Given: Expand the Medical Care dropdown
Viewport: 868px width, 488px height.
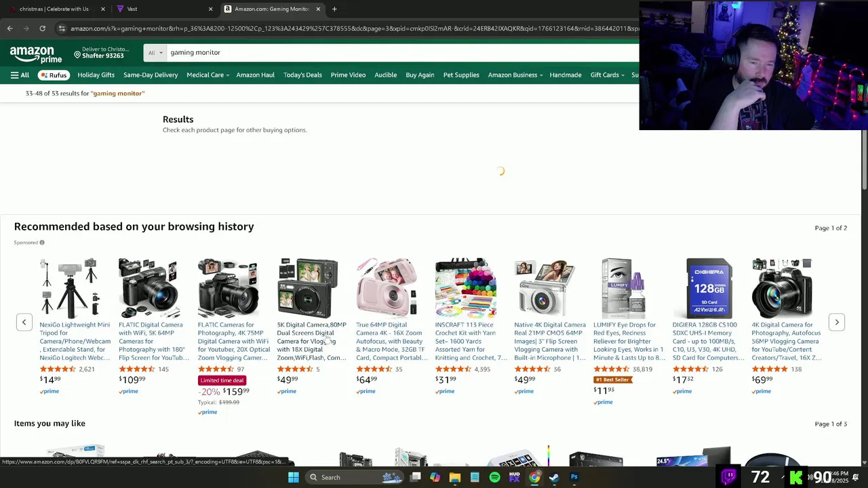Looking at the screenshot, I should click(208, 75).
